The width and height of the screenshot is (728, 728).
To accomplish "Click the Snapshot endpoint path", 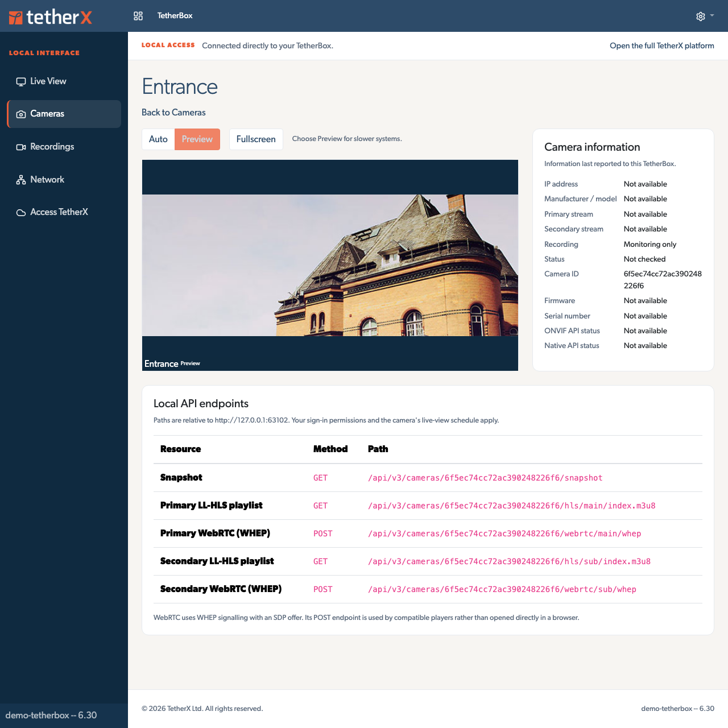I will coord(485,478).
